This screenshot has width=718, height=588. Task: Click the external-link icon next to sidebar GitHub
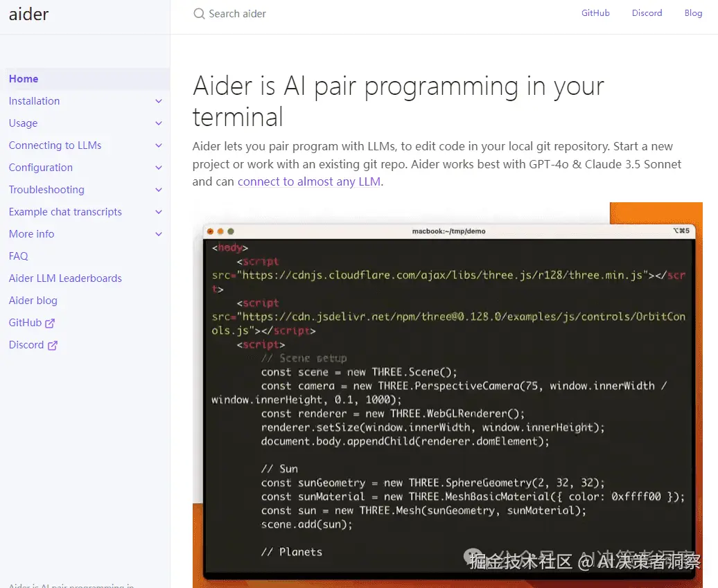[x=50, y=323]
